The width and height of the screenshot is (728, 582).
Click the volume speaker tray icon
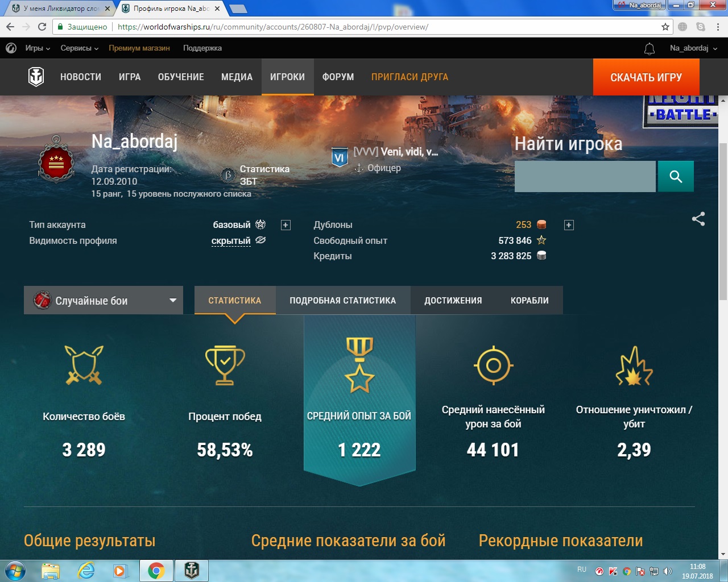(x=668, y=571)
